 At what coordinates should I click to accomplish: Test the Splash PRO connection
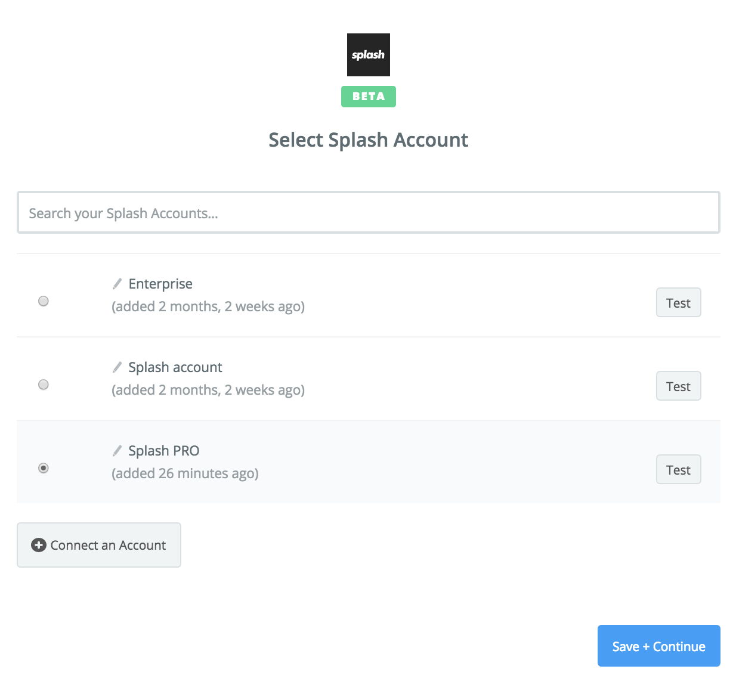point(678,469)
